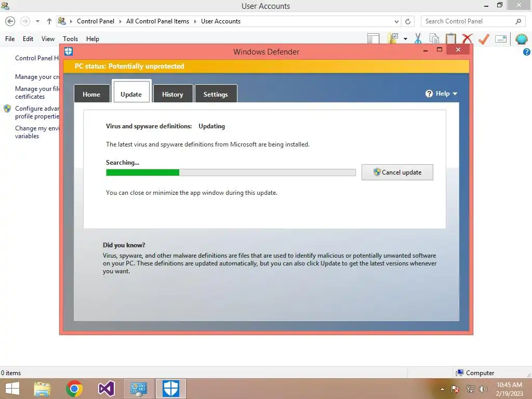This screenshot has width=532, height=399.
Task: Click the Properties card icon in toolbar
Action: [501, 39]
